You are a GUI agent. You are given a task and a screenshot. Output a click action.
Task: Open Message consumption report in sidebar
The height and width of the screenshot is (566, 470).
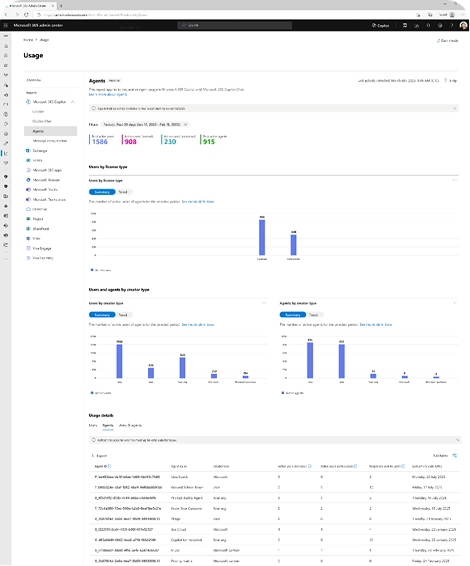[x=50, y=141]
